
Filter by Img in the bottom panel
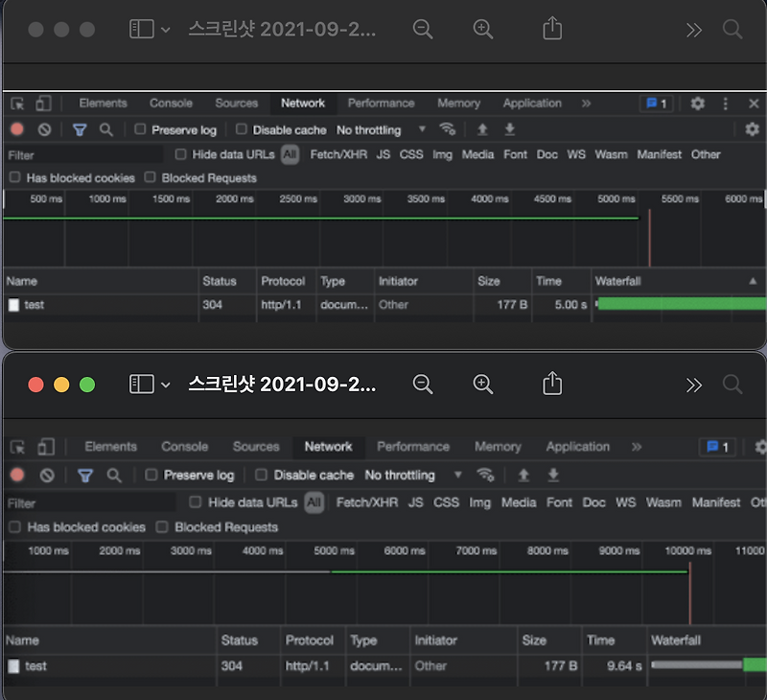[480, 502]
